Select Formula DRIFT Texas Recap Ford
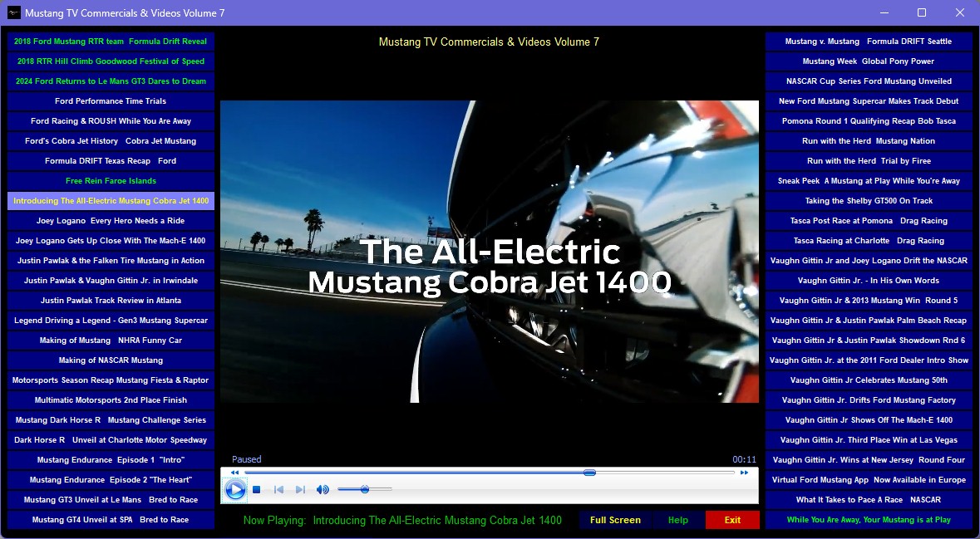The height and width of the screenshot is (539, 980). (111, 161)
